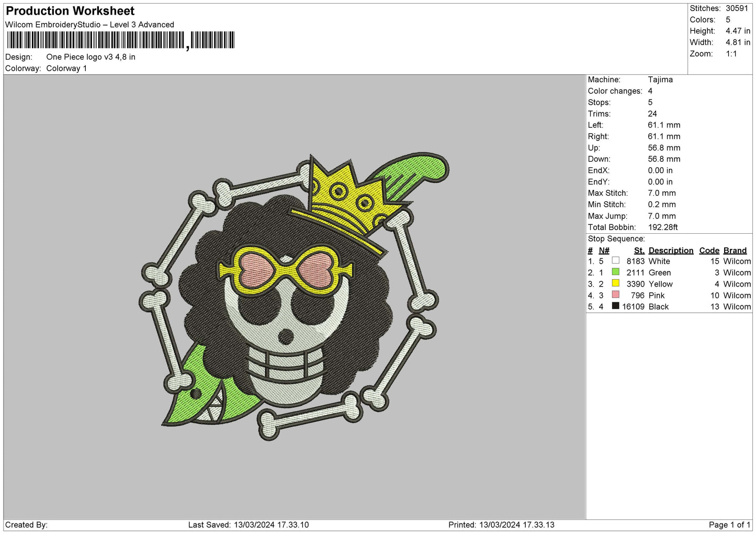Click the Down value '56.8 mm'
The height and width of the screenshot is (534, 756).
pos(664,159)
